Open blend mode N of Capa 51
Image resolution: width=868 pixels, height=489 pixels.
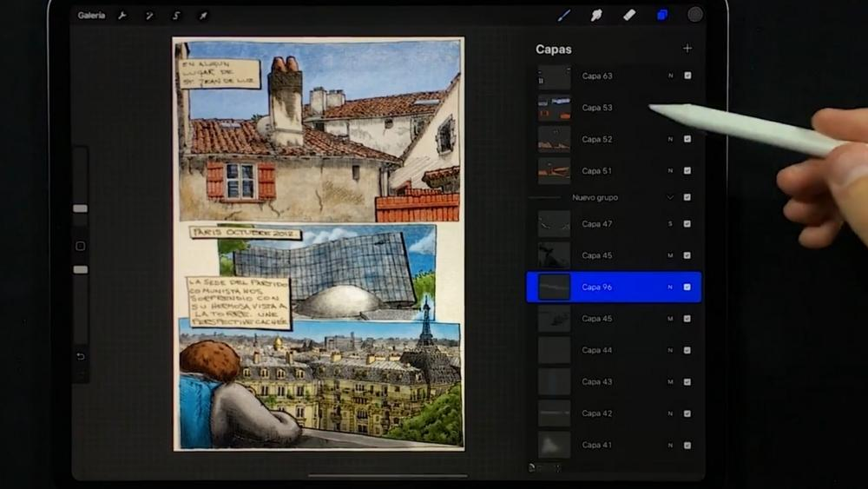(x=670, y=170)
